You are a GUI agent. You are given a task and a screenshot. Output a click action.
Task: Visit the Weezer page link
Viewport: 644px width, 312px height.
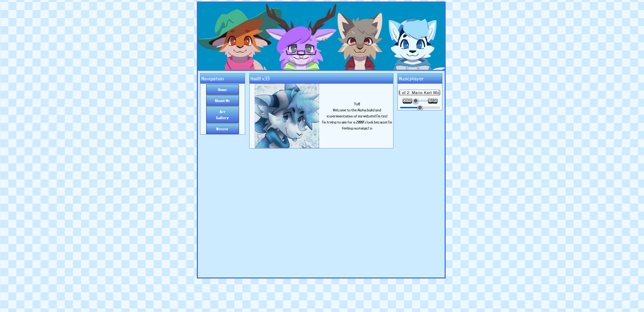222,129
